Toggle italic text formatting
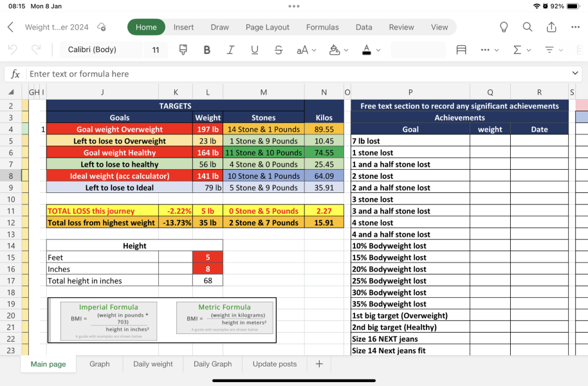 pos(230,50)
